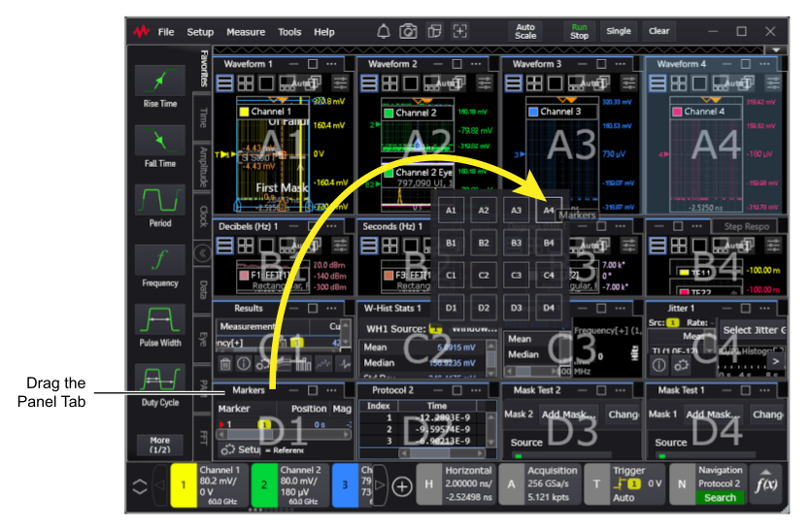Click the More (1/2) button
Image resolution: width=807 pixels, height=532 pixels.
click(x=159, y=447)
